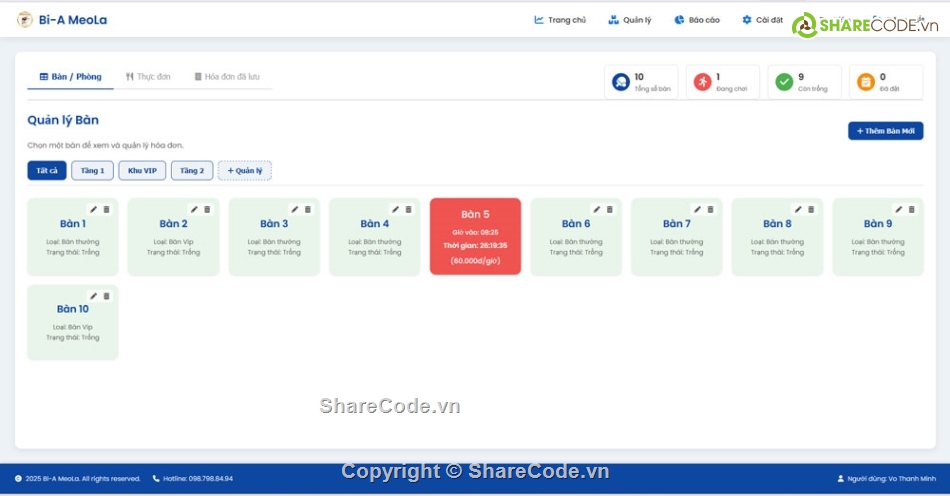950x496 pixels.
Task: Delete Bàn 1 with its trash icon
Action: pyautogui.click(x=107, y=210)
